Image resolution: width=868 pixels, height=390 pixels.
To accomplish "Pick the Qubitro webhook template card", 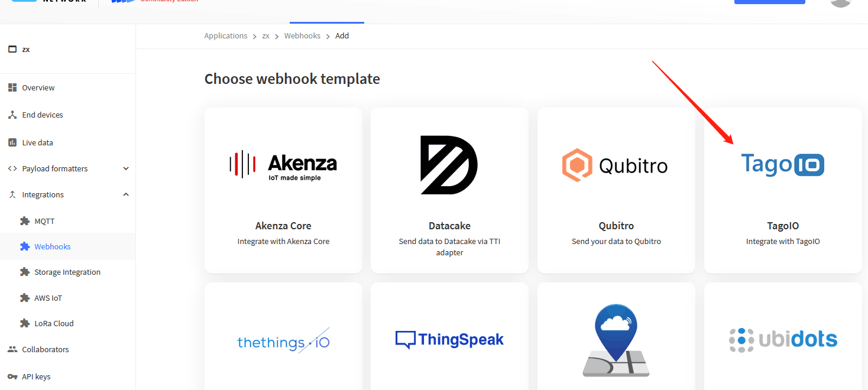I will coord(616,190).
